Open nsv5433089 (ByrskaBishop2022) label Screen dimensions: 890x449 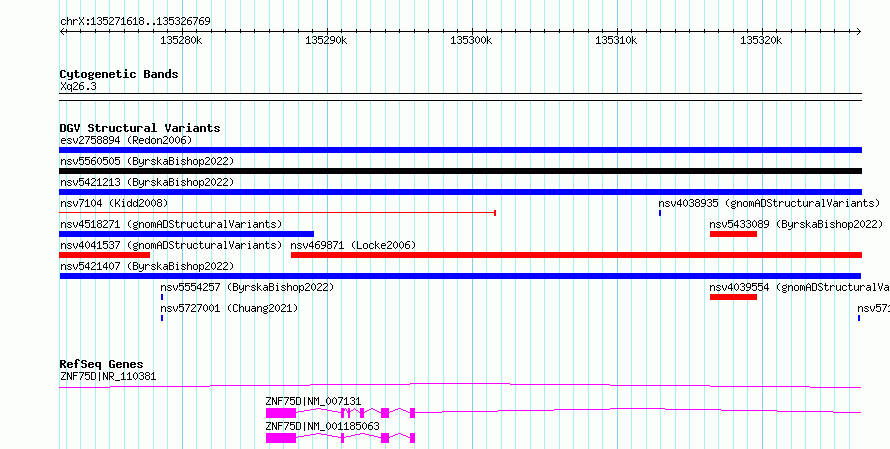(796, 224)
